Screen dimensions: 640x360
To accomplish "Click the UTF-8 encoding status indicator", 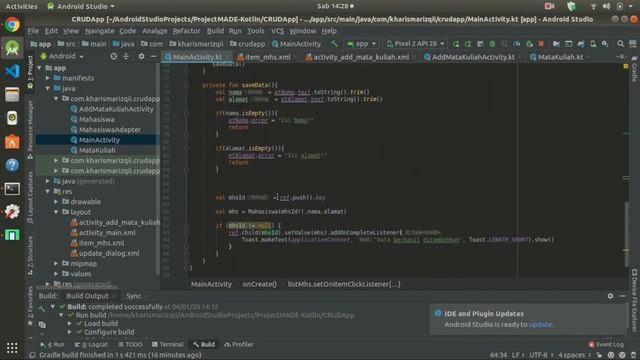I will pos(540,355).
